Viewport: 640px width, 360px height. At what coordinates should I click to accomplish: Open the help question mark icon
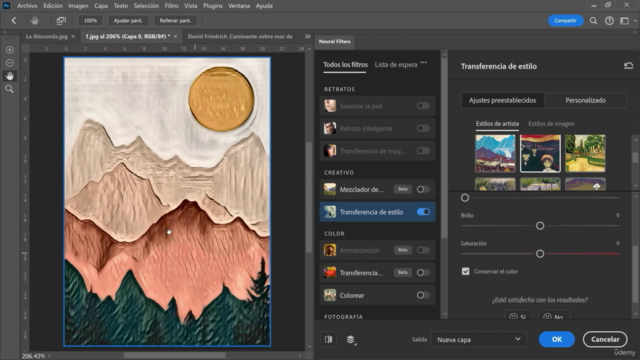coord(609,21)
